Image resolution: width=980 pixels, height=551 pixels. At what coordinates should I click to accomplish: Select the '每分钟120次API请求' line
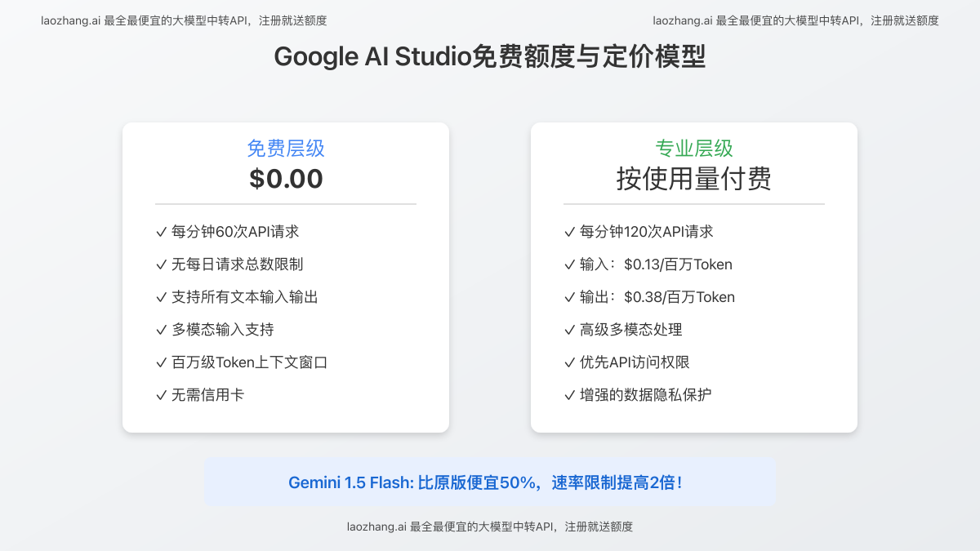[x=639, y=232]
